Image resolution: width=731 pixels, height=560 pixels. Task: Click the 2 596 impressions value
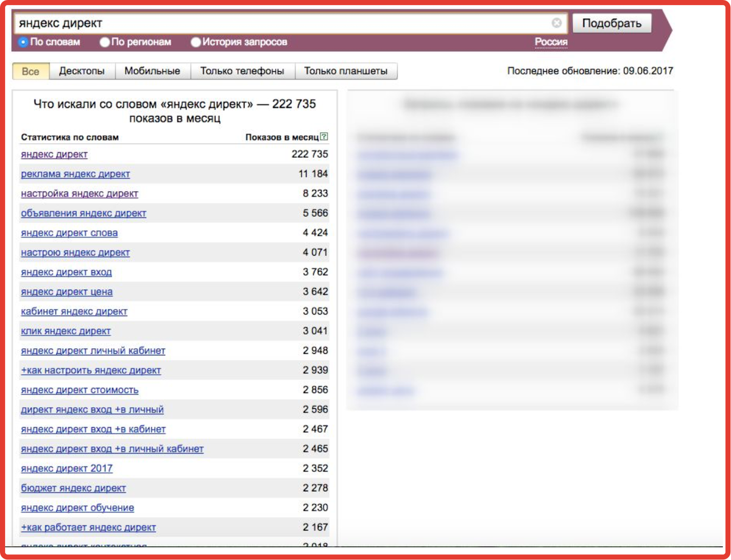(x=316, y=410)
